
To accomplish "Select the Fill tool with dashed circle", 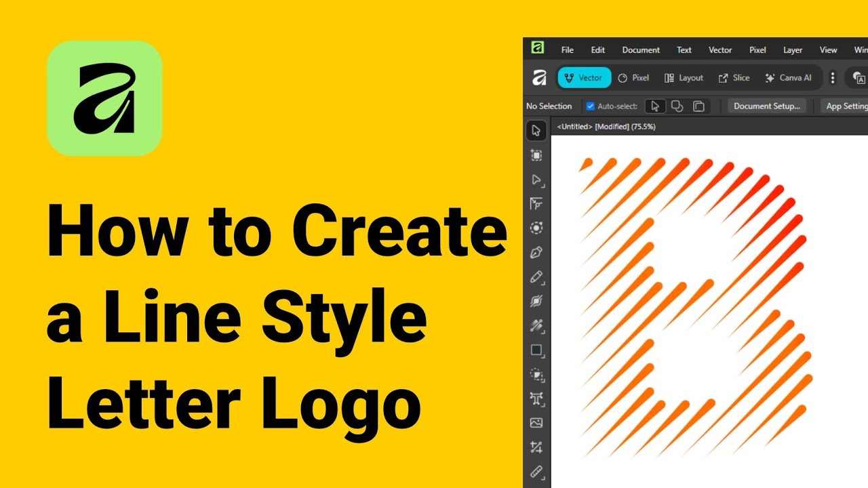I will point(536,374).
